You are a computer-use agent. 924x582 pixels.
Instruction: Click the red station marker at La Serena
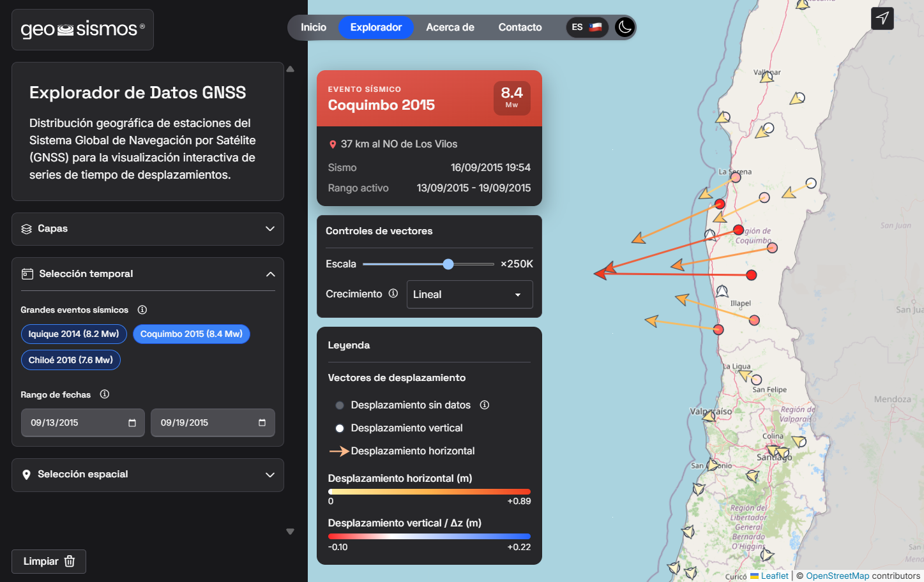click(736, 177)
